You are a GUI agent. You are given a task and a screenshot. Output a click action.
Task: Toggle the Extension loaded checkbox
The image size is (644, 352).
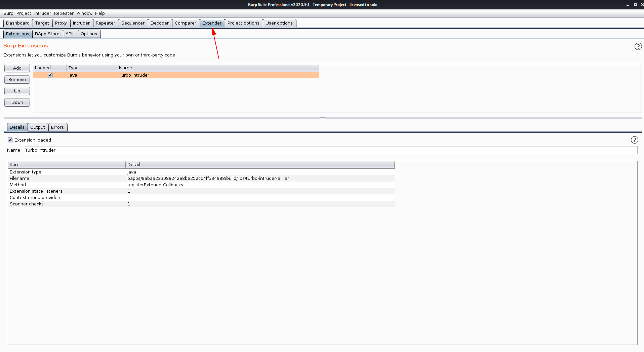10,140
